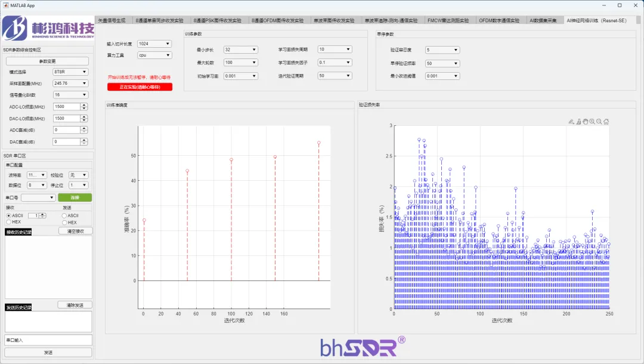Switch to the 8通道单音同步收发实验 tab
The height and width of the screenshot is (364, 644).
pos(162,20)
